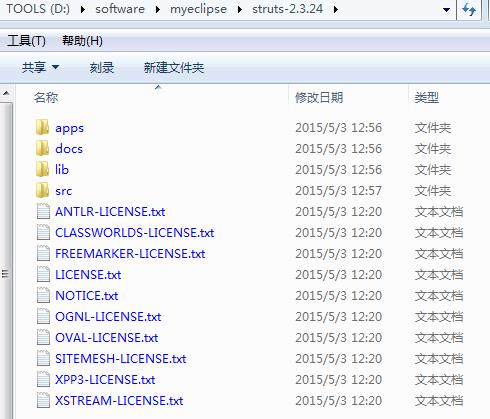This screenshot has width=490, height=419.
Task: Click the modified date of XSTREAM-LICENSE.txt
Action: (x=338, y=401)
